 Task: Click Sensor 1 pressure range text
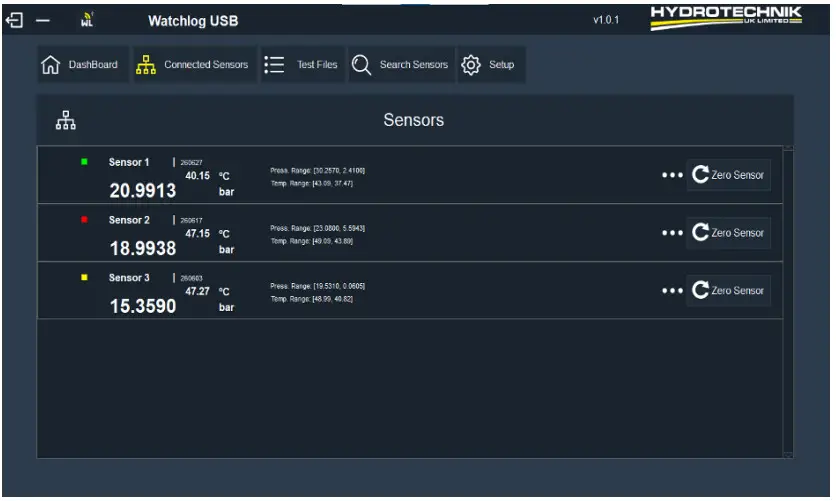click(x=317, y=171)
